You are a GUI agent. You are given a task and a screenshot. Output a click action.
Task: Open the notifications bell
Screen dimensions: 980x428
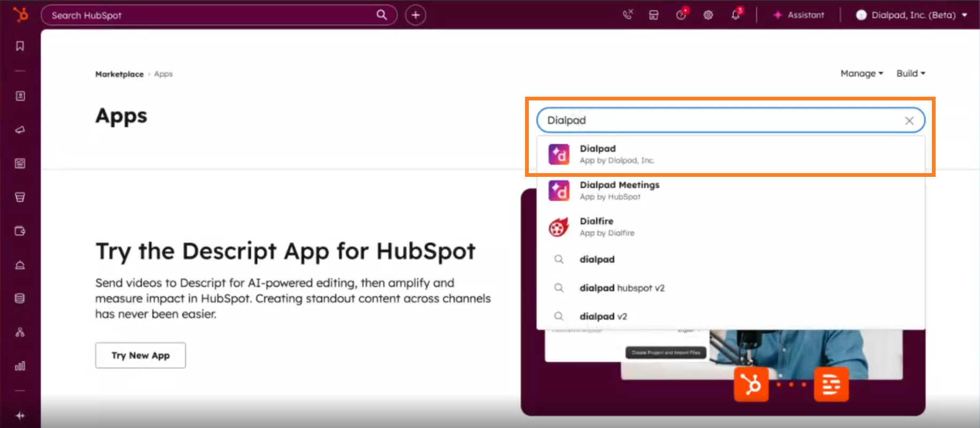736,14
